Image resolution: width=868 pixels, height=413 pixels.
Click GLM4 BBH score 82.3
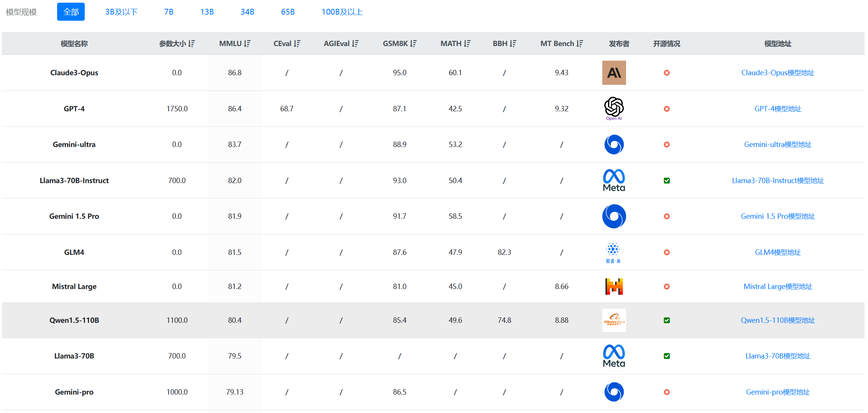(x=505, y=252)
